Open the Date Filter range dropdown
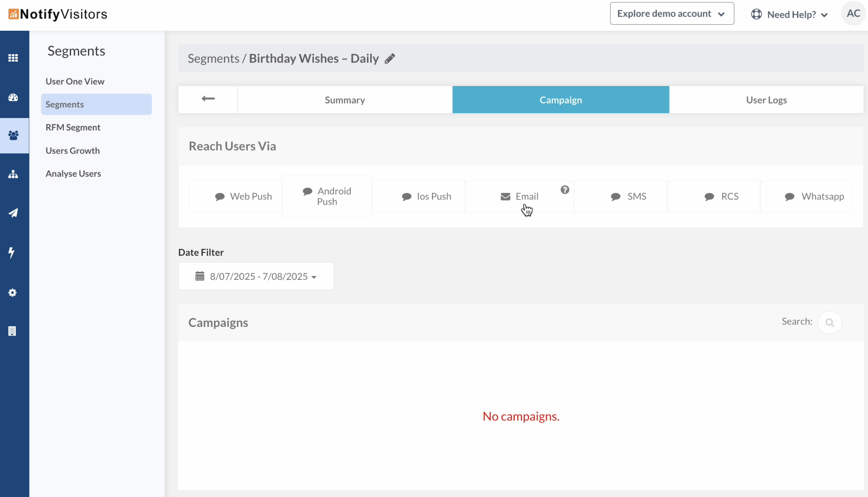The width and height of the screenshot is (868, 497). tap(256, 276)
